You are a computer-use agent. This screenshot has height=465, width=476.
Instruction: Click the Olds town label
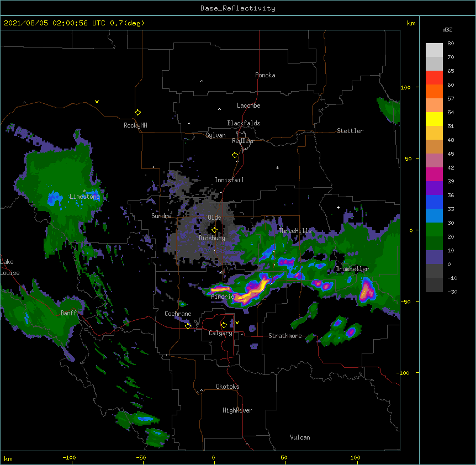(x=214, y=218)
